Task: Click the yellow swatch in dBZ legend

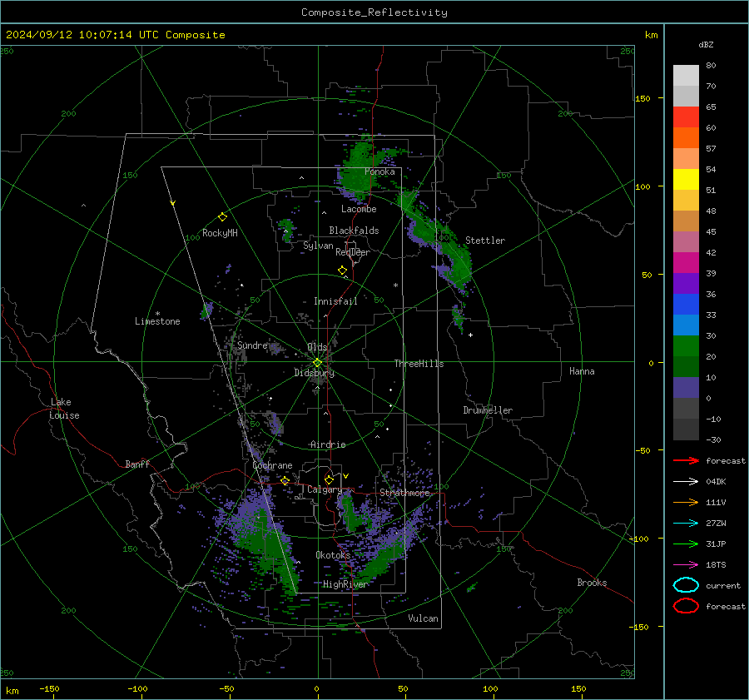Action: (686, 179)
